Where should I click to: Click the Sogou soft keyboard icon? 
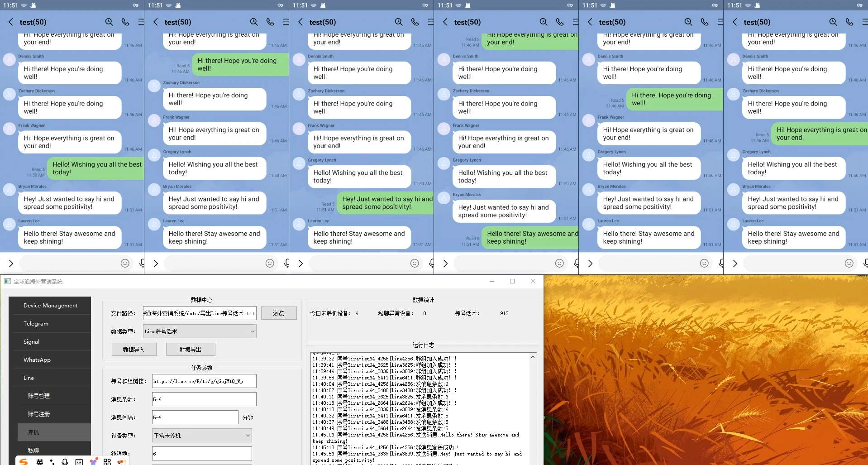pyautogui.click(x=79, y=462)
